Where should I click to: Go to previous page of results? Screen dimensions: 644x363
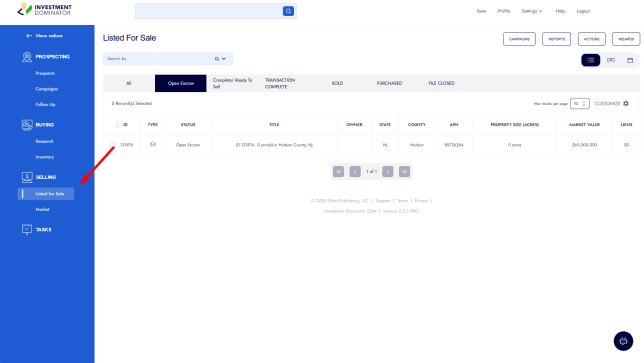pyautogui.click(x=355, y=172)
